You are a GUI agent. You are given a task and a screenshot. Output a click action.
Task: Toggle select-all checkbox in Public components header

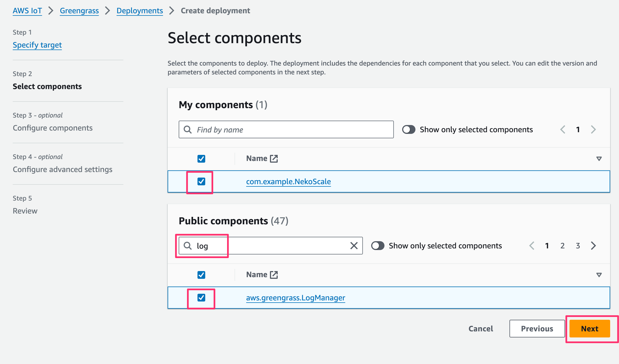coord(201,275)
